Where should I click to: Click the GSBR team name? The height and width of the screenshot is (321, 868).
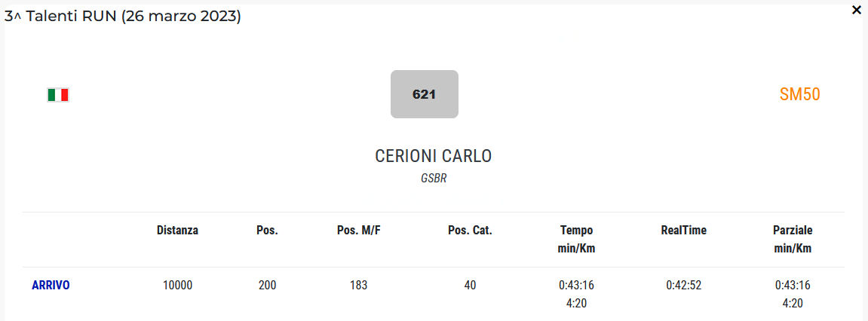point(433,179)
